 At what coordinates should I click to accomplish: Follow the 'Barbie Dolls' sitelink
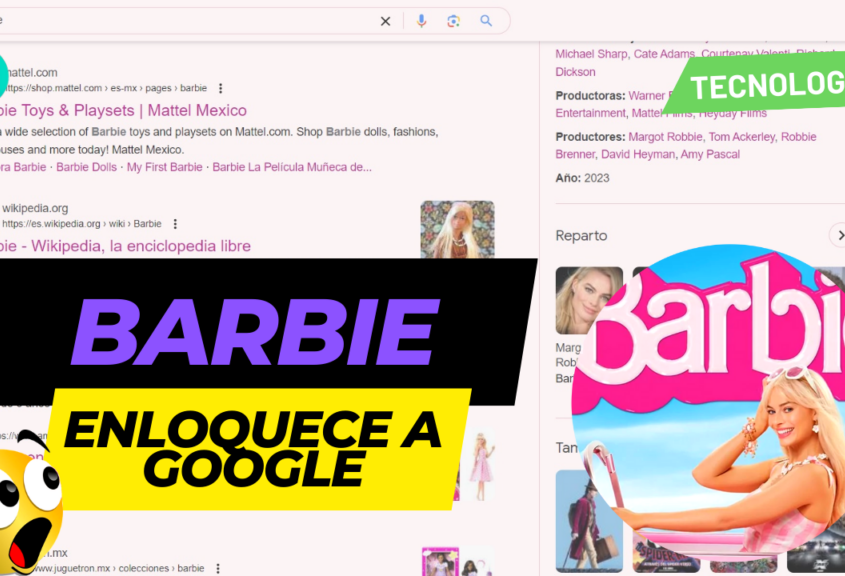click(86, 167)
